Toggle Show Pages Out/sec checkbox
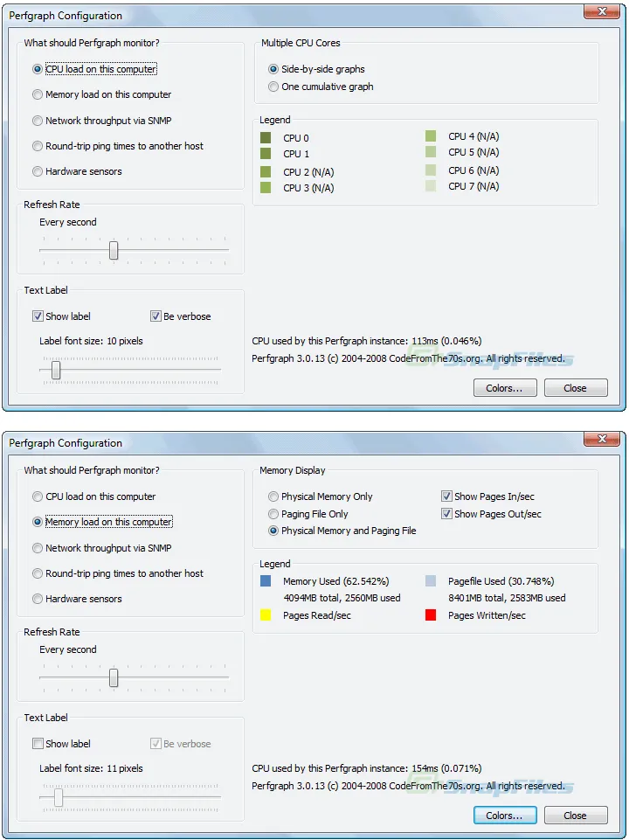This screenshot has height=840, width=629. [x=446, y=514]
